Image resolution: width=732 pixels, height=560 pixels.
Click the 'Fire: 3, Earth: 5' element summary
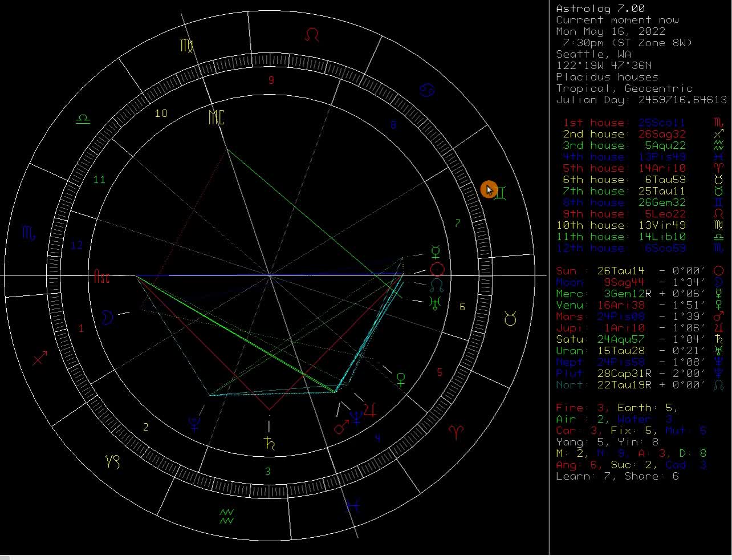617,408
